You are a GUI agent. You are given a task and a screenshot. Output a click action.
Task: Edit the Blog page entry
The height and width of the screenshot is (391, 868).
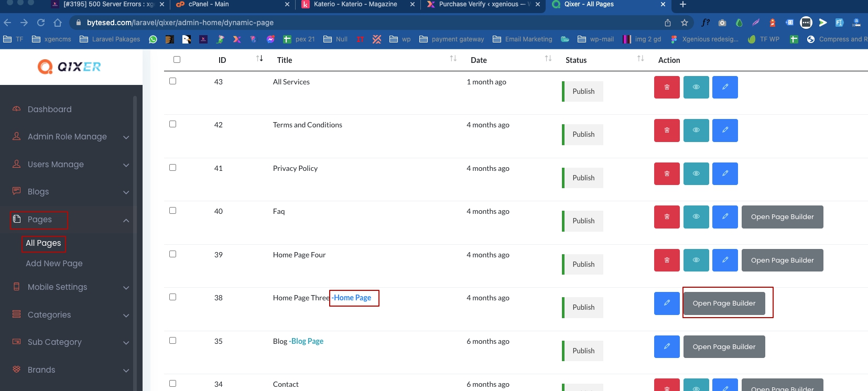(667, 346)
